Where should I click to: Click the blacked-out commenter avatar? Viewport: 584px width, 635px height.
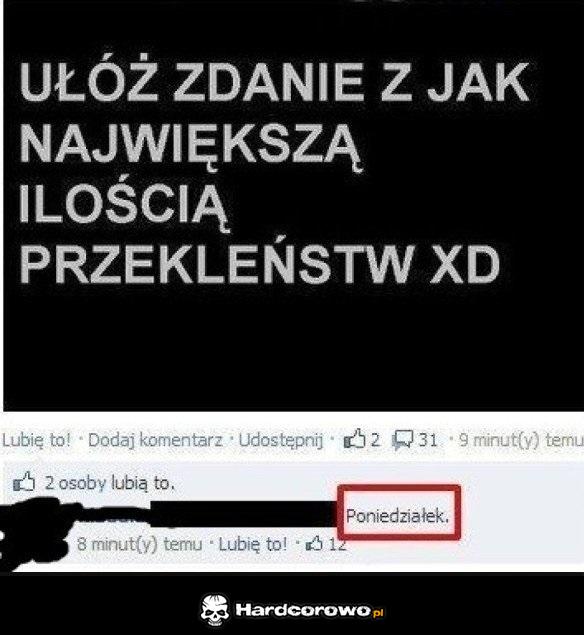(x=34, y=531)
